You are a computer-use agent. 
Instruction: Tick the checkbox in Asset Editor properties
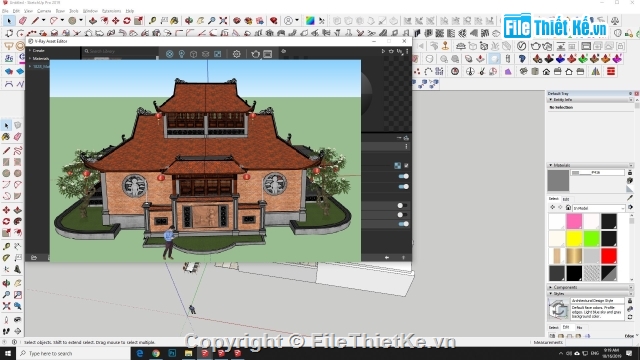[x=406, y=165]
